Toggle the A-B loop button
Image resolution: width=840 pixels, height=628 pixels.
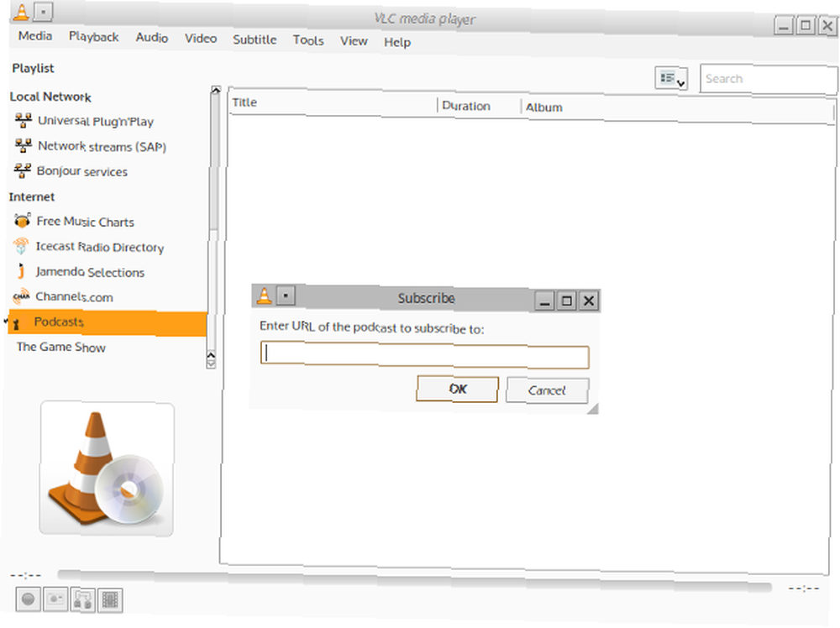pos(82,599)
